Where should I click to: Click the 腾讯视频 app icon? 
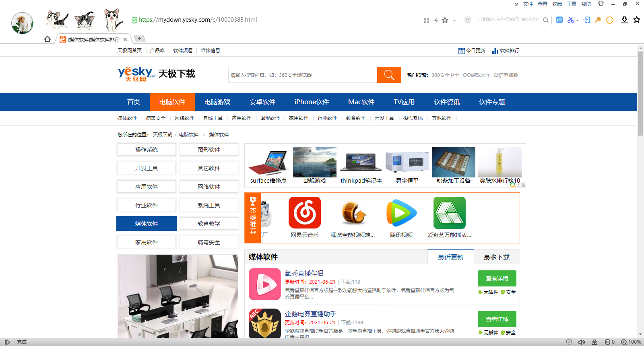pyautogui.click(x=401, y=213)
